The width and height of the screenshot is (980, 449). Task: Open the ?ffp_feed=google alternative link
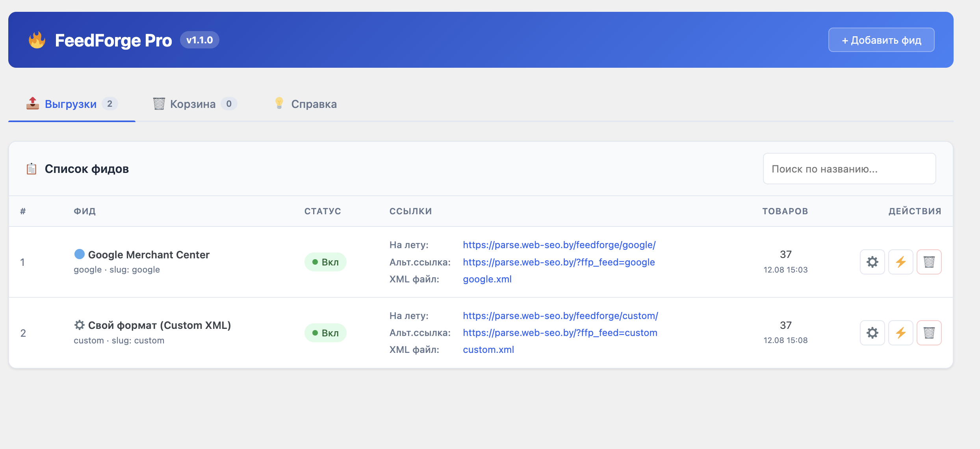[x=559, y=262]
